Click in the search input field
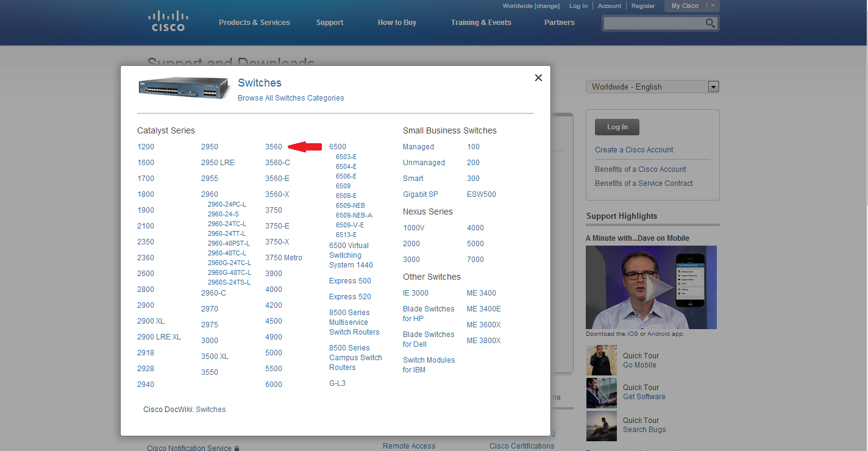The height and width of the screenshot is (451, 868). 653,23
